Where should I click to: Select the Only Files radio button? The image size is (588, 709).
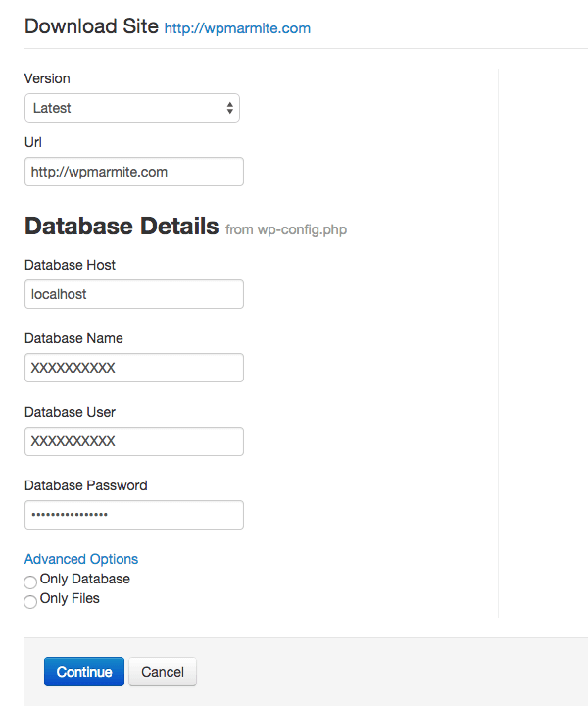30,601
